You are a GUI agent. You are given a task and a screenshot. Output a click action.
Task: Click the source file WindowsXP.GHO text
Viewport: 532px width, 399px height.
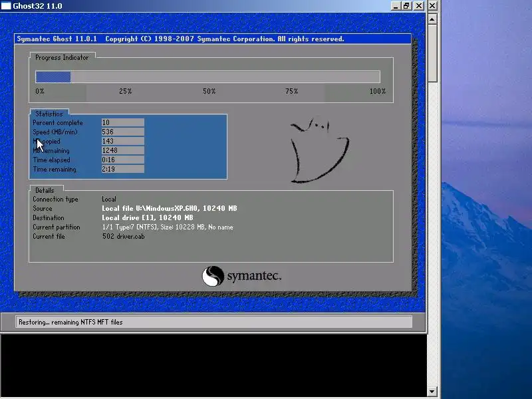click(x=170, y=208)
